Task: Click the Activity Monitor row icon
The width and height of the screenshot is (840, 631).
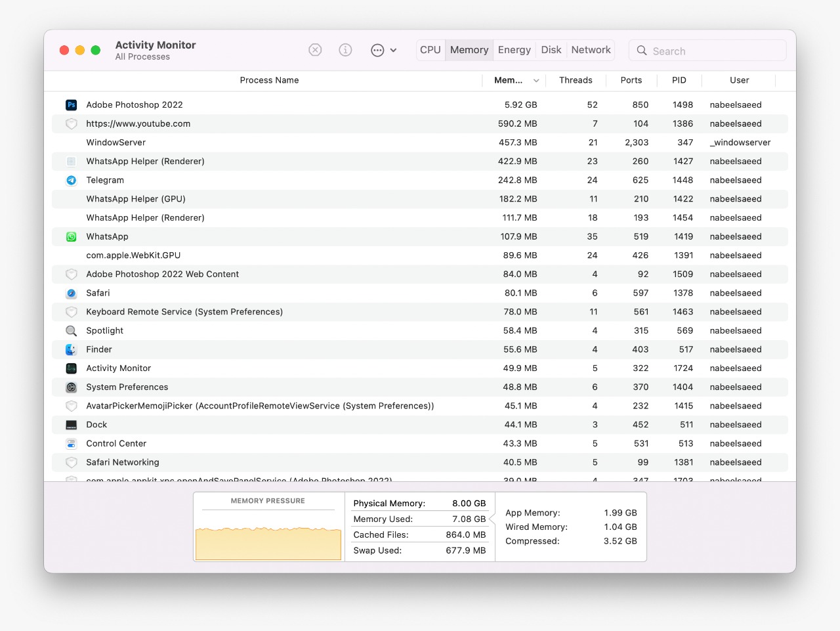Action: click(x=72, y=368)
